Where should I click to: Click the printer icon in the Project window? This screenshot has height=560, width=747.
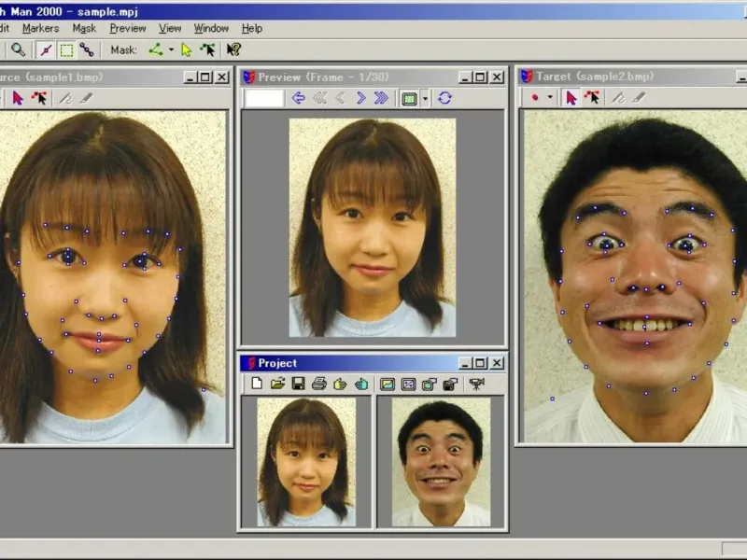click(319, 384)
